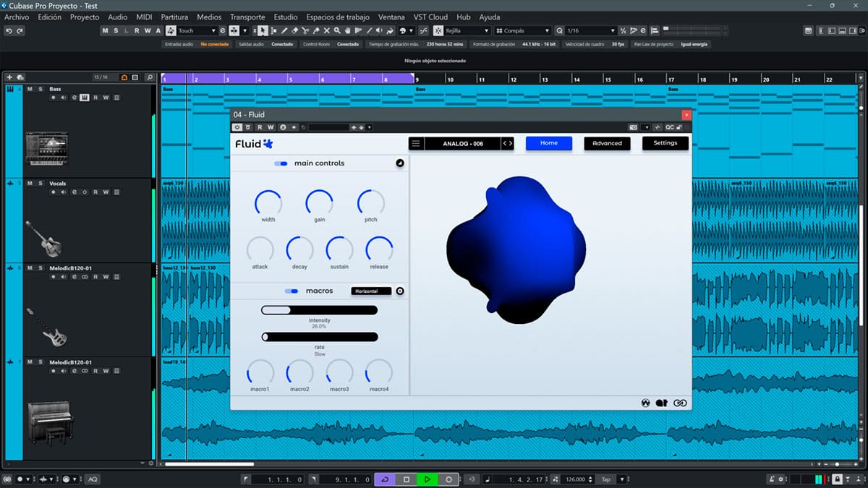Viewport: 868px width, 488px height.
Task: Toggle the macros section switch in Fluid
Action: point(292,291)
